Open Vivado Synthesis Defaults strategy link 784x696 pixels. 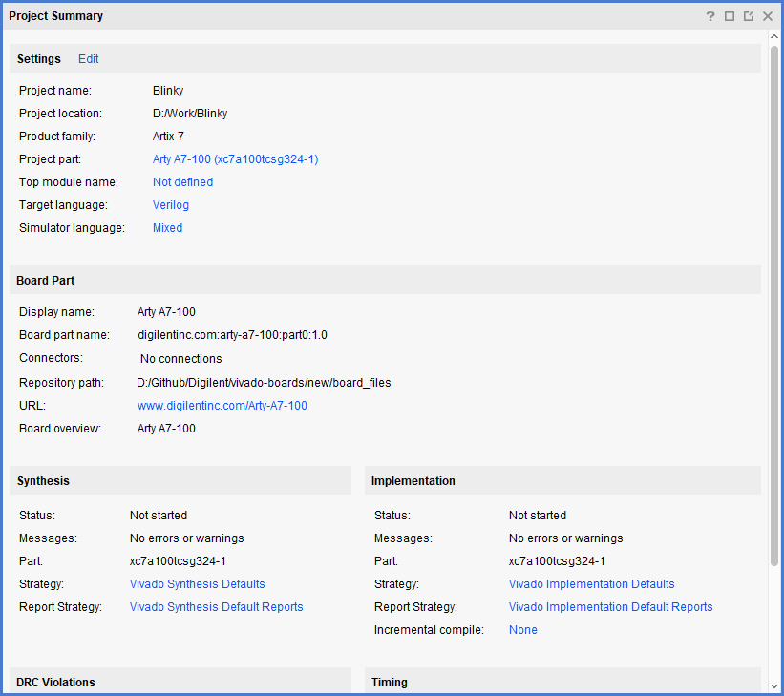[198, 584]
